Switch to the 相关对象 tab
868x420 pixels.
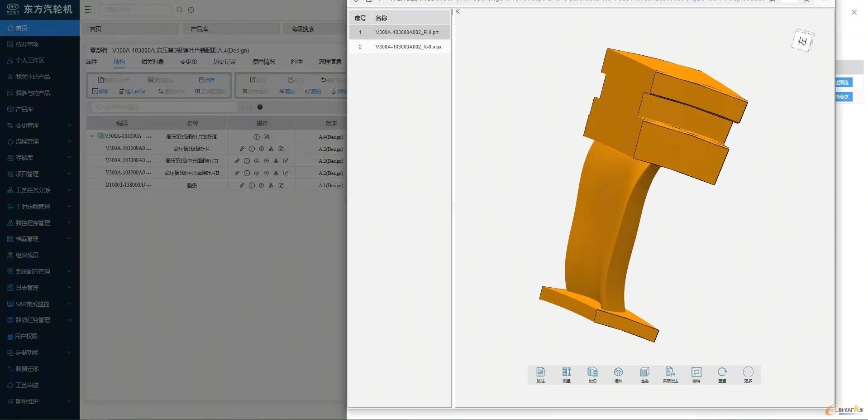pyautogui.click(x=153, y=62)
